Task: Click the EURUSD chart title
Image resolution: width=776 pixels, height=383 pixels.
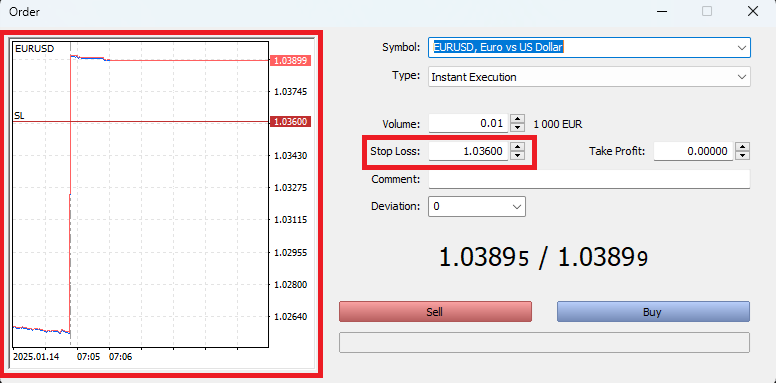Action: coord(35,48)
